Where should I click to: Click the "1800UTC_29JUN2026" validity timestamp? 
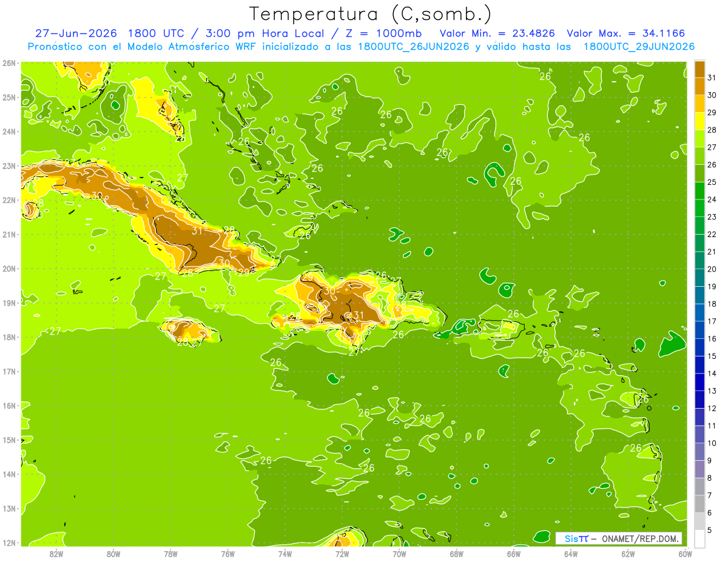pos(639,47)
